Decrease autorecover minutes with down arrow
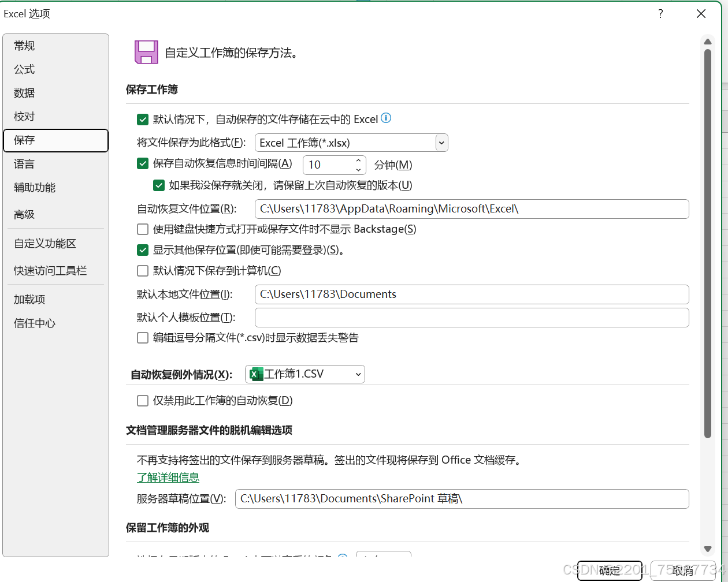 [x=358, y=169]
